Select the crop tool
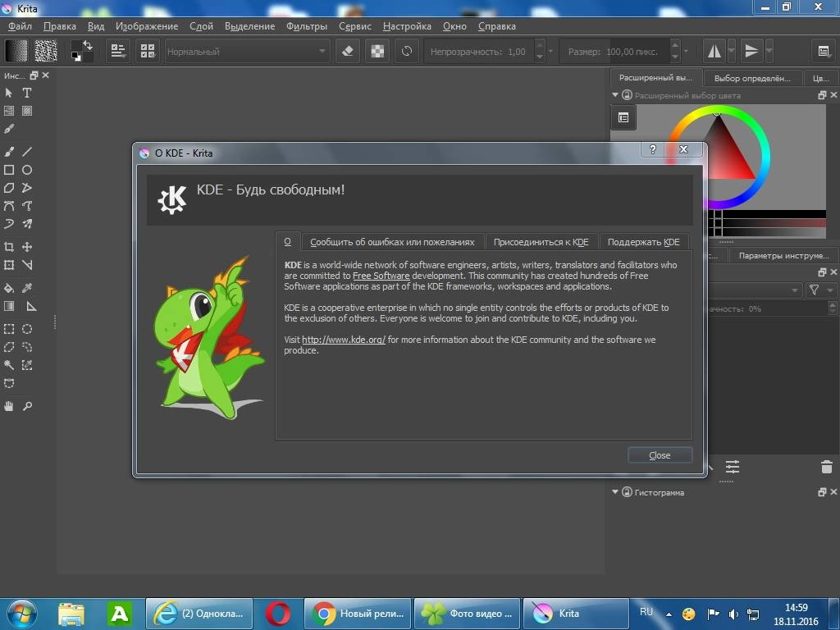Viewport: 840px width, 630px height. click(8, 246)
